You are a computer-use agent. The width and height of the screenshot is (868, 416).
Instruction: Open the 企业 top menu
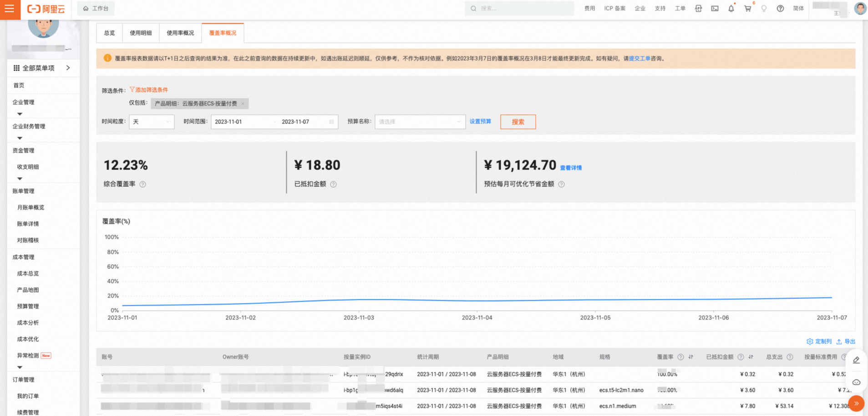(640, 9)
